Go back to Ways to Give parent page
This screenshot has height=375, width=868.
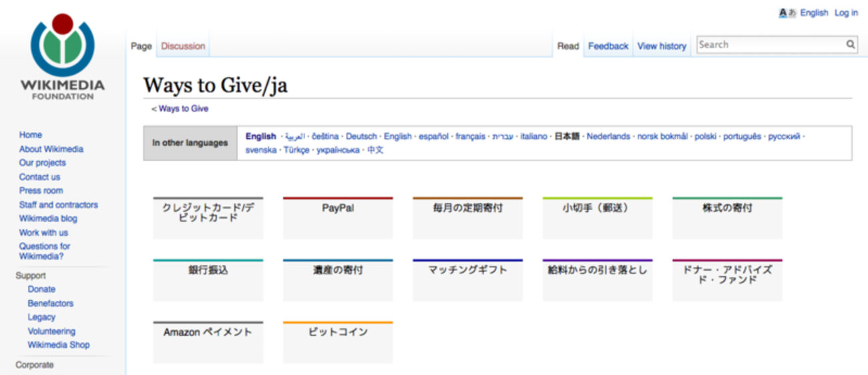coord(183,108)
